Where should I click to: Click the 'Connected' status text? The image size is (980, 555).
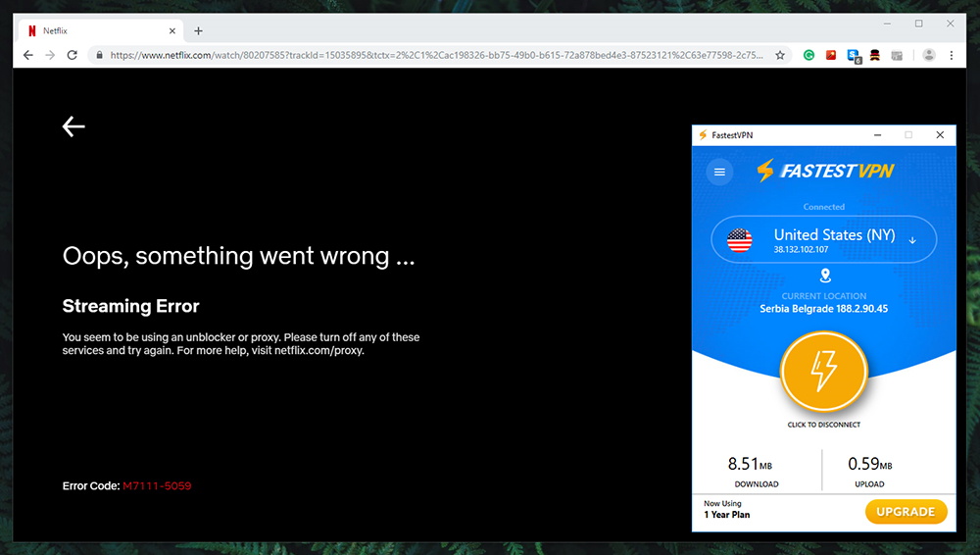(824, 207)
